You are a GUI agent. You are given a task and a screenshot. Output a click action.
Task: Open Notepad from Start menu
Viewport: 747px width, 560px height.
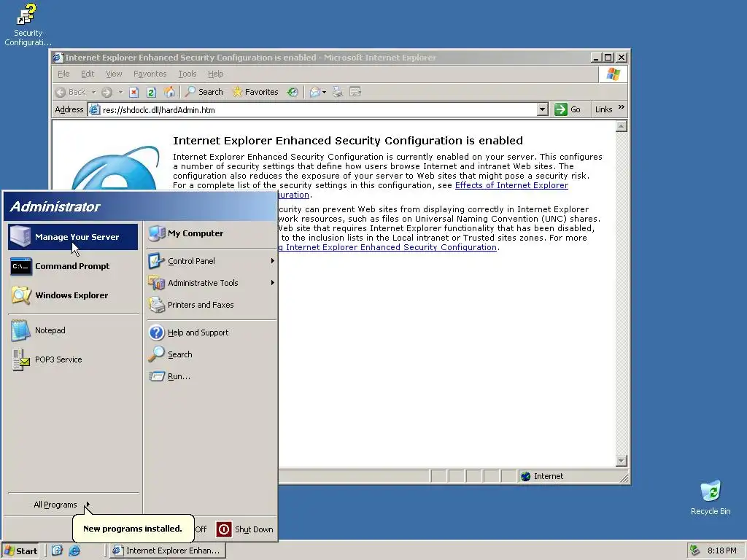(73, 330)
